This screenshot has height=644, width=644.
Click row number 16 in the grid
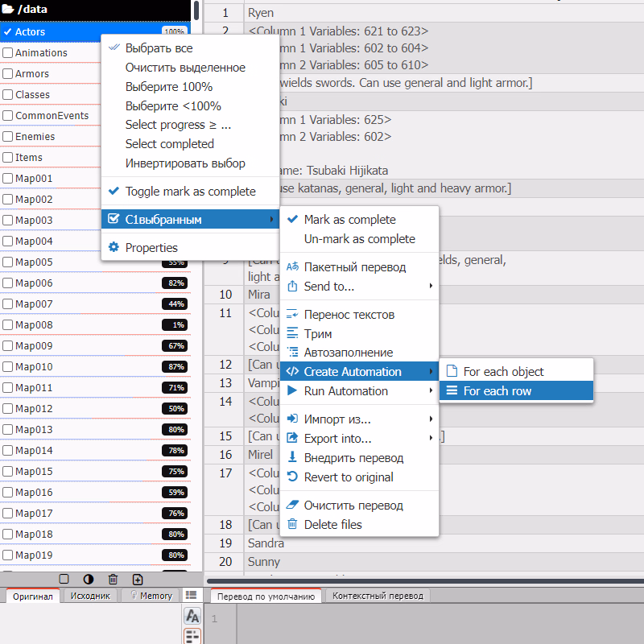225,455
